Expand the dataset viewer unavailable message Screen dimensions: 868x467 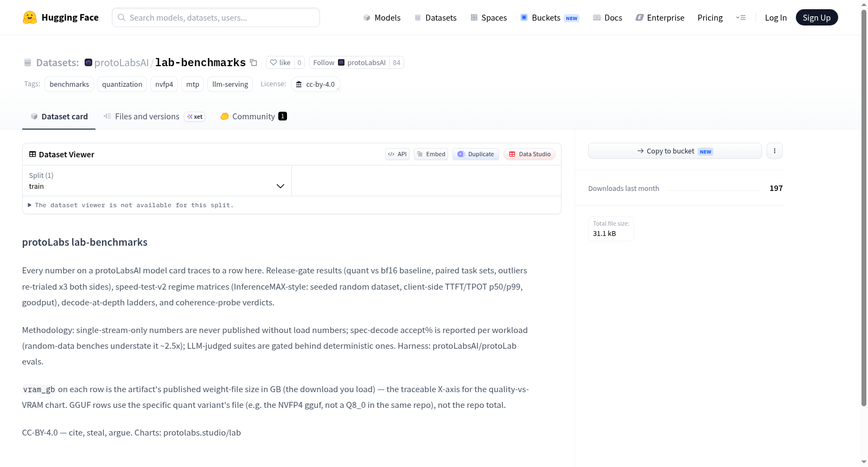(x=131, y=205)
